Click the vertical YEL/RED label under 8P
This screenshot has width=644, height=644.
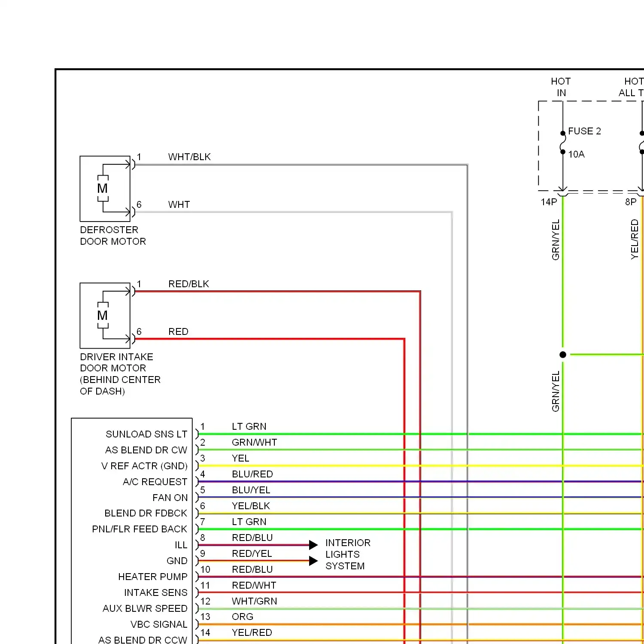tap(635, 239)
